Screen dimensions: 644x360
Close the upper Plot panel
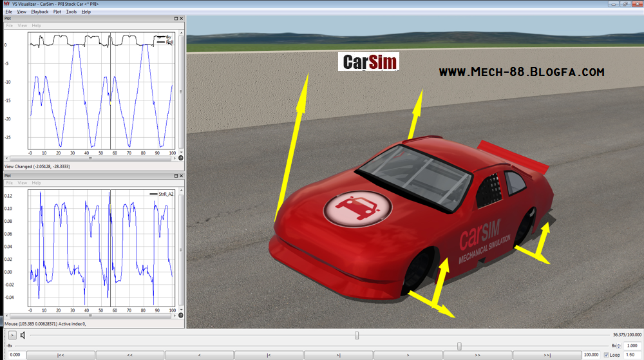(x=181, y=19)
